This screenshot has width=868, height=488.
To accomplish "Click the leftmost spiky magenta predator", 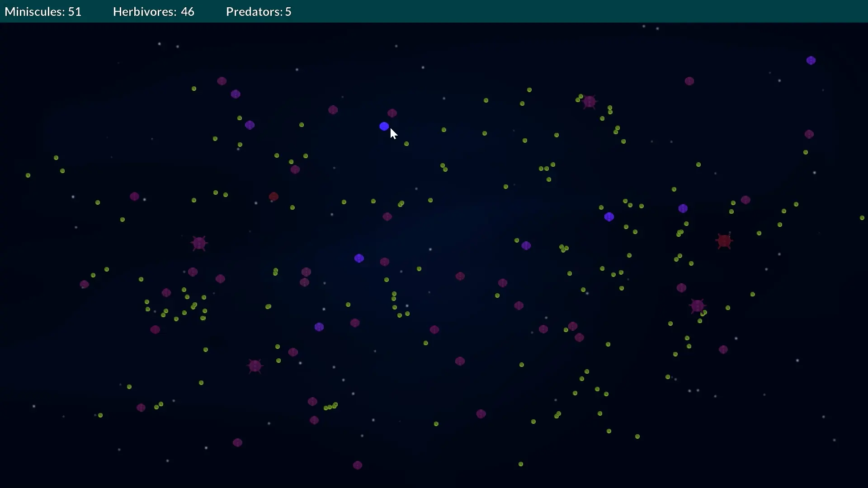I will coord(199,243).
